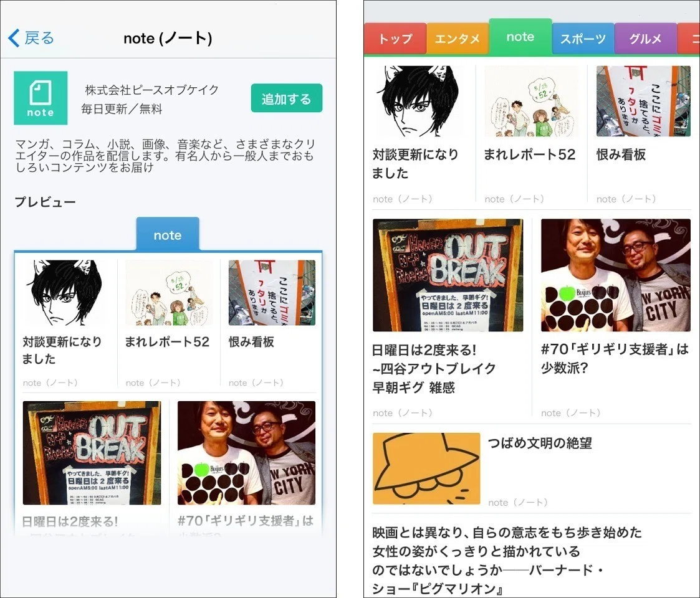
Task: Switch to the グルメ tab
Action: click(x=646, y=39)
